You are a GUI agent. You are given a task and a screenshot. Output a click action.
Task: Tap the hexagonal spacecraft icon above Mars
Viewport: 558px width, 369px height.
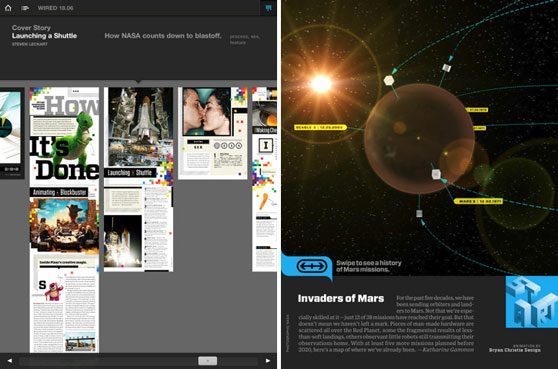point(389,80)
